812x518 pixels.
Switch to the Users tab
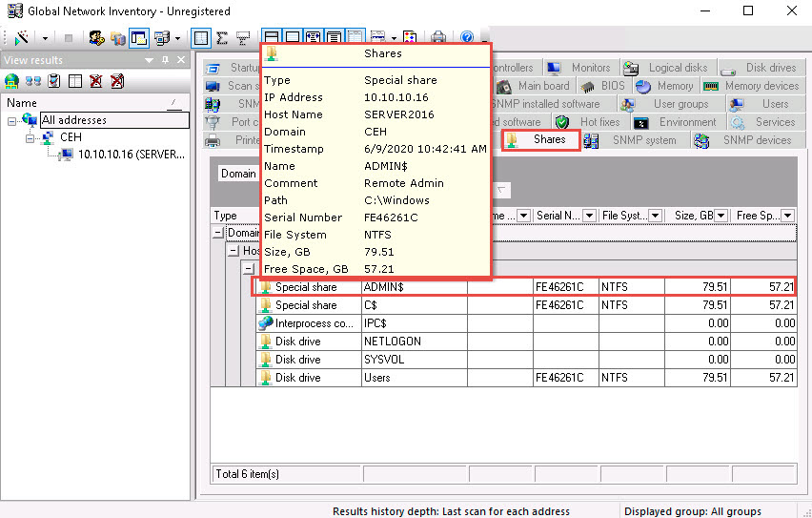pos(765,104)
